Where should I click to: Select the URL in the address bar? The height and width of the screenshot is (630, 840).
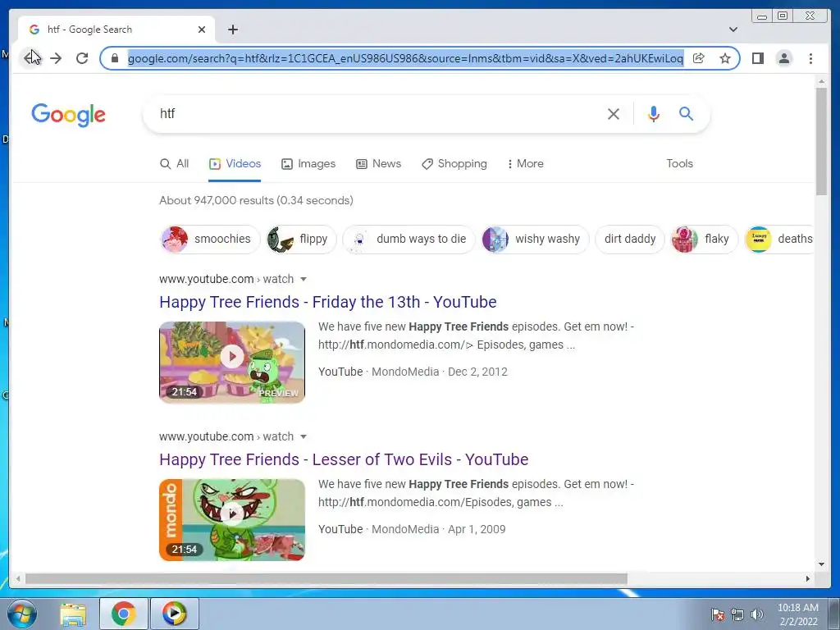coord(405,58)
